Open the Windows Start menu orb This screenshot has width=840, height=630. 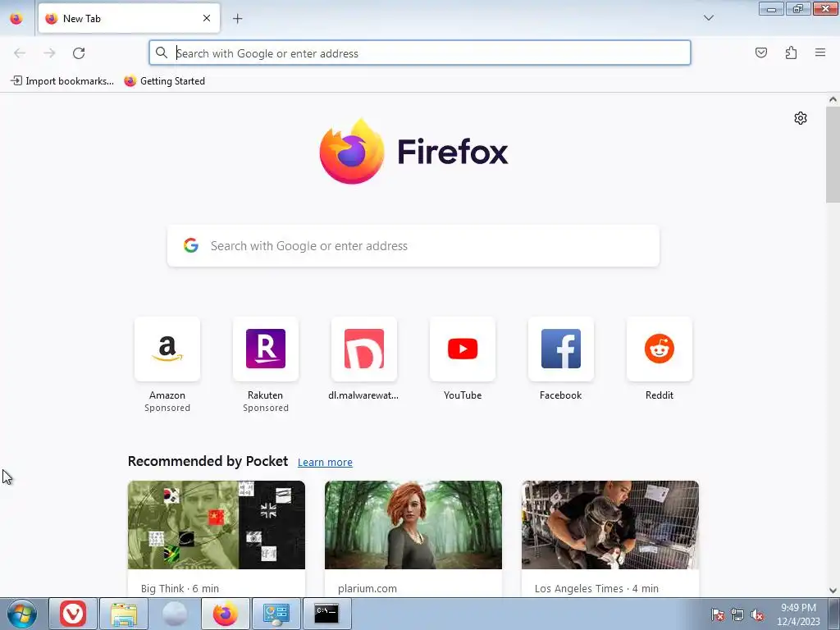[22, 614]
